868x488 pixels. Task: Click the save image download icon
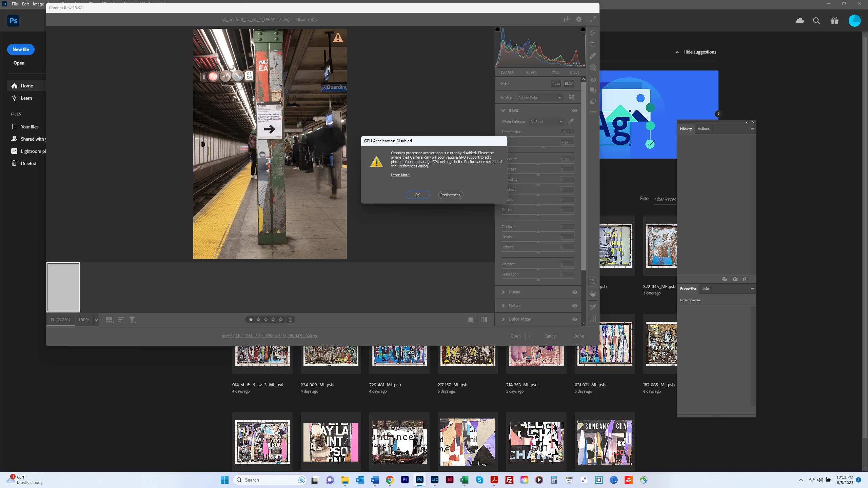[x=567, y=20]
